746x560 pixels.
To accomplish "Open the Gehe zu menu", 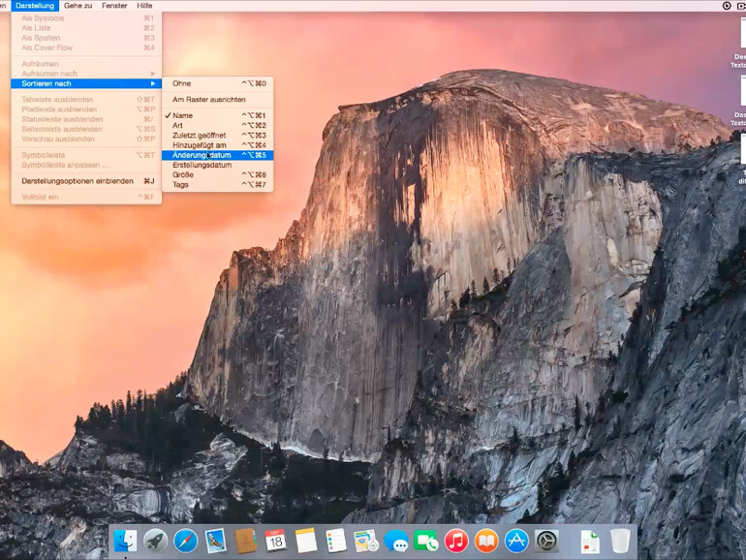I will (x=78, y=6).
